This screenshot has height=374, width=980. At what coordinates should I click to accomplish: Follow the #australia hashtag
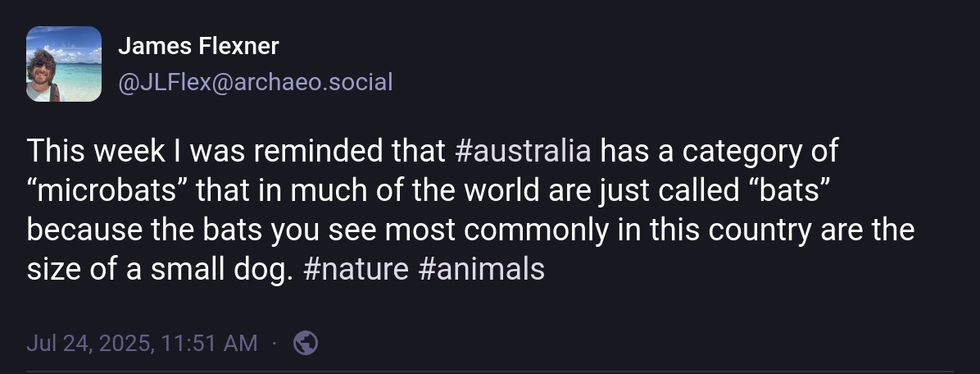(522, 152)
